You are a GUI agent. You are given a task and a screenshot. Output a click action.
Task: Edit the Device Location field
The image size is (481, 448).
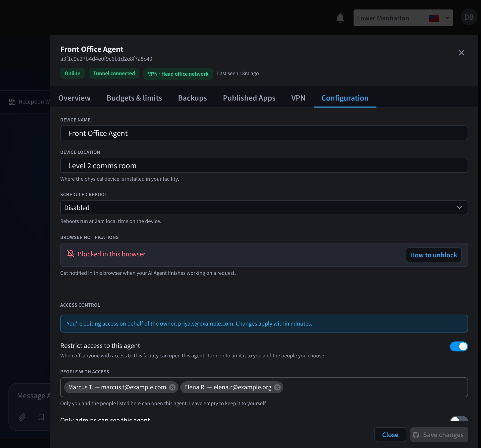[264, 166]
